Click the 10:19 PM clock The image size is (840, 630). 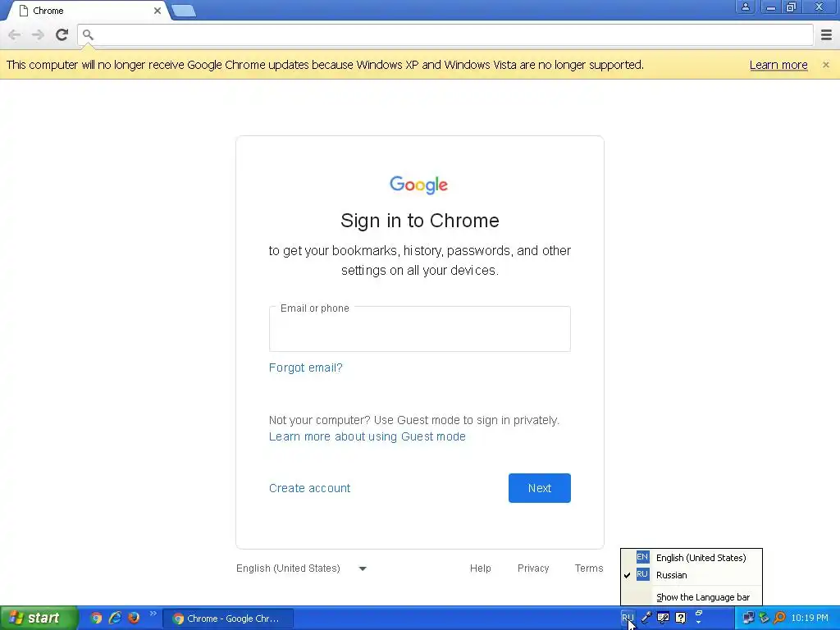[x=810, y=619]
